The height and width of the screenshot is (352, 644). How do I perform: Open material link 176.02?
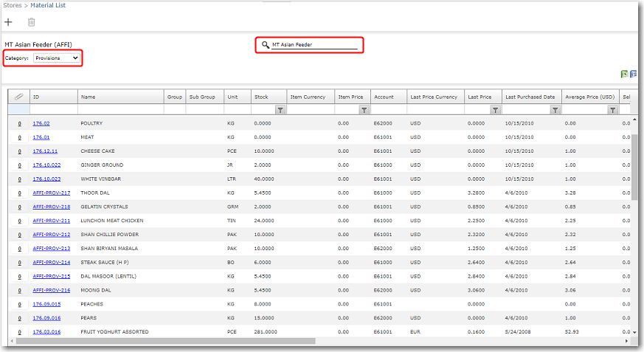[x=41, y=123]
